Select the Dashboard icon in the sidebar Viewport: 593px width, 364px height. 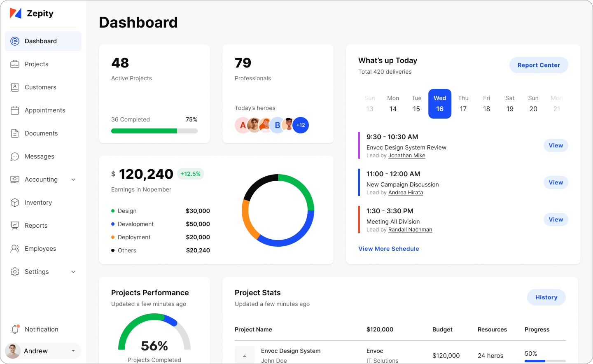click(x=15, y=41)
